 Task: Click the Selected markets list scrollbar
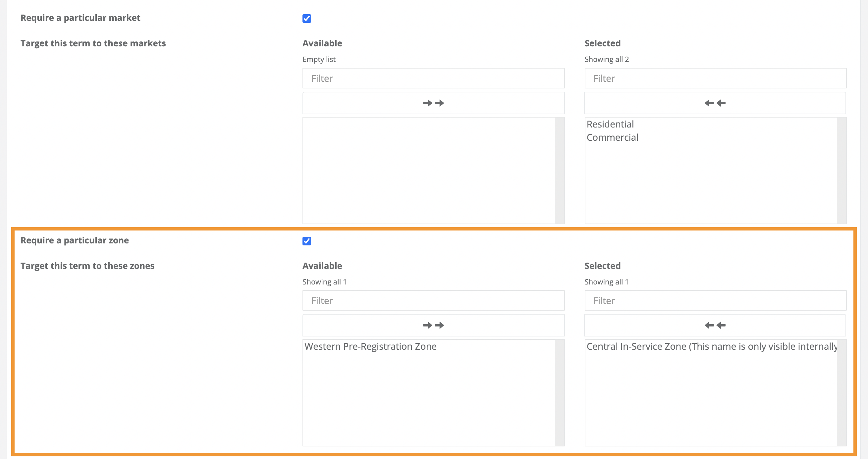[841, 171]
